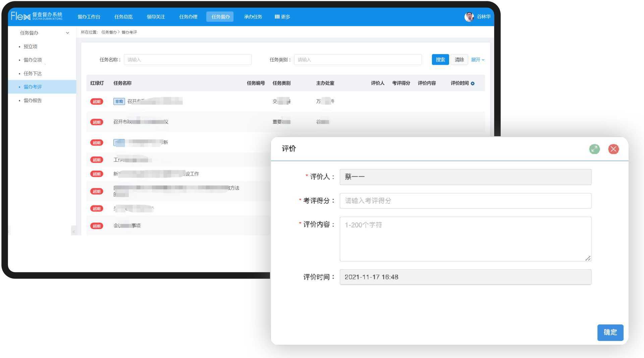Image resolution: width=644 pixels, height=358 pixels.
Task: Click the 评价人 field showing 蔡一一
Action: tap(465, 177)
